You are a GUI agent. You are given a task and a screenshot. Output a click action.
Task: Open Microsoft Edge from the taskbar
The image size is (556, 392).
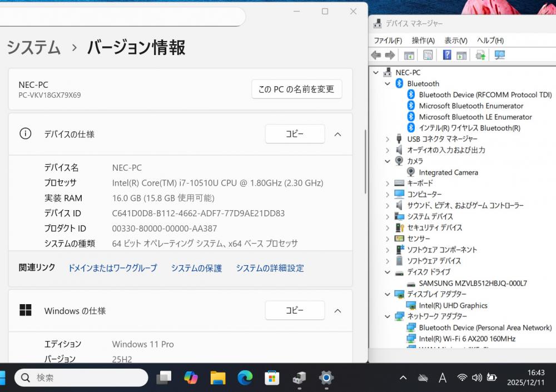245,378
